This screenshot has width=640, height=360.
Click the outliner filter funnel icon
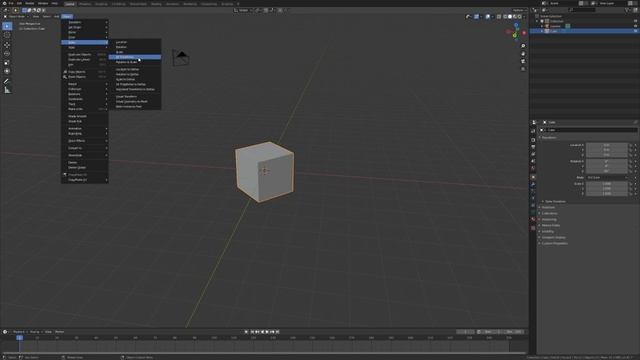[628, 10]
